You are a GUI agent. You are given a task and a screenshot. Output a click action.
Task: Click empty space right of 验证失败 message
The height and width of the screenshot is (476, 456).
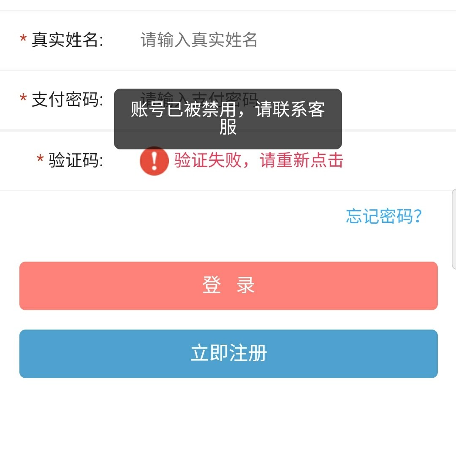(397, 161)
